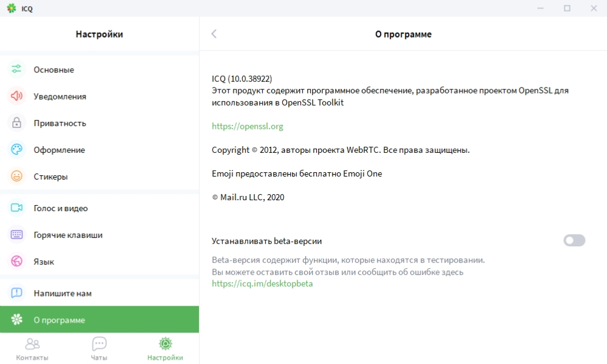This screenshot has height=364, width=607.
Task: Open Стикеры settings label
Action: tap(51, 177)
